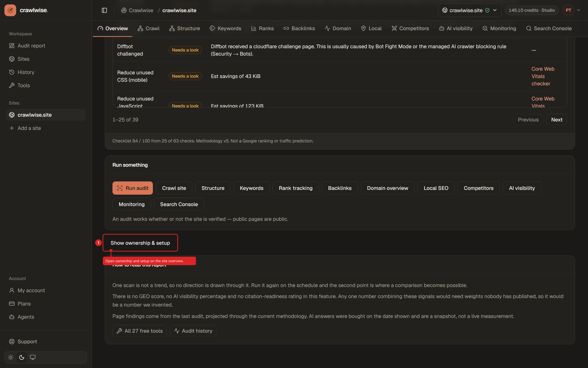Click the Reduce unused CSS (mobile) row title
Image resolution: width=588 pixels, height=368 pixels.
coord(135,76)
